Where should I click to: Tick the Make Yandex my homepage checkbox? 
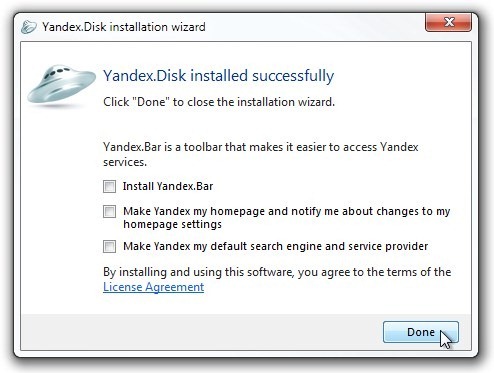(109, 211)
